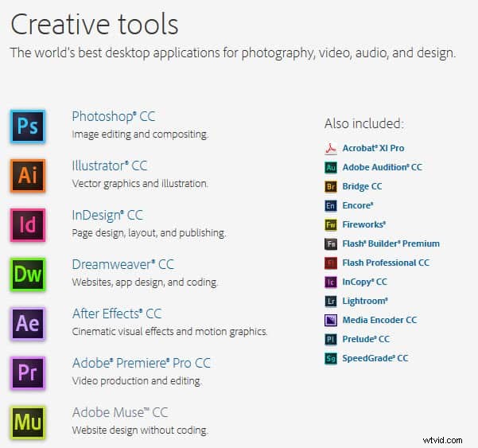
Task: Click the Prelude Pl icon
Action: (331, 340)
